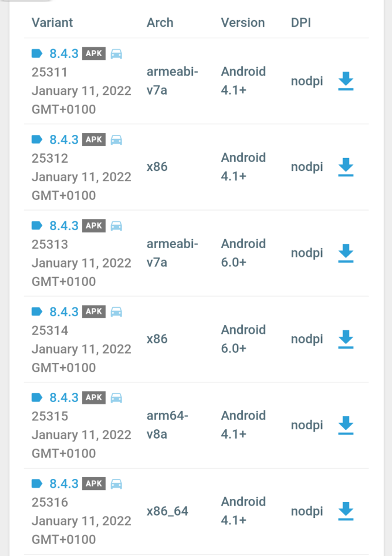392x556 pixels.
Task: Click APK badge for variant 25313
Action: (x=94, y=226)
